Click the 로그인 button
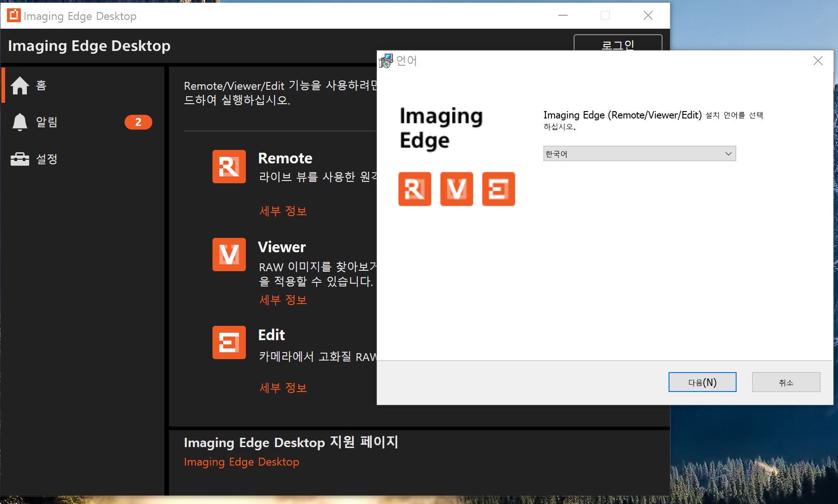Viewport: 838px width, 504px height. (x=618, y=44)
